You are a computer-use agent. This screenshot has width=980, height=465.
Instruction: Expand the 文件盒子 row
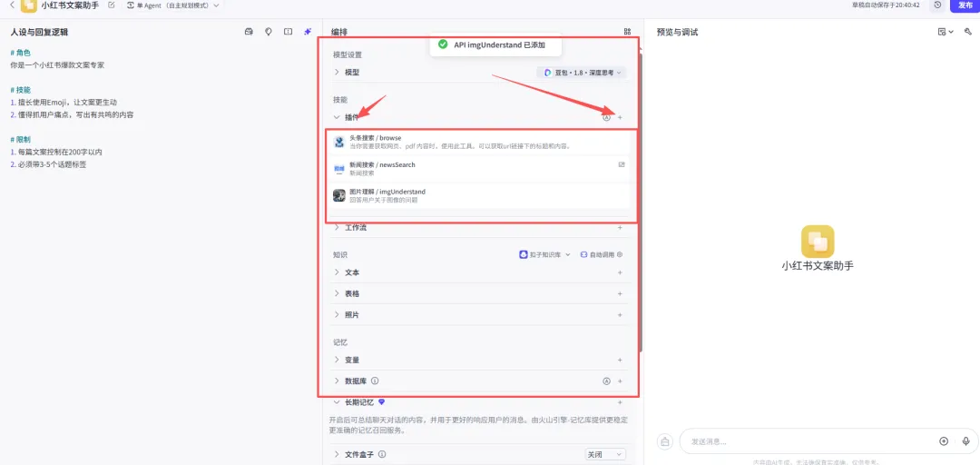point(337,454)
